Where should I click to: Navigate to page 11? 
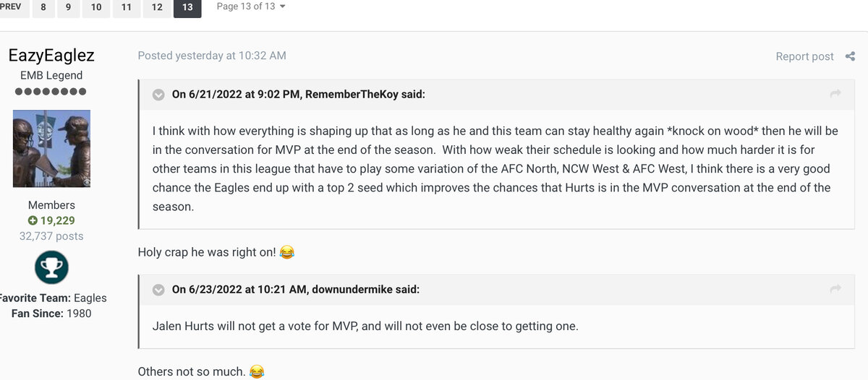pos(127,7)
